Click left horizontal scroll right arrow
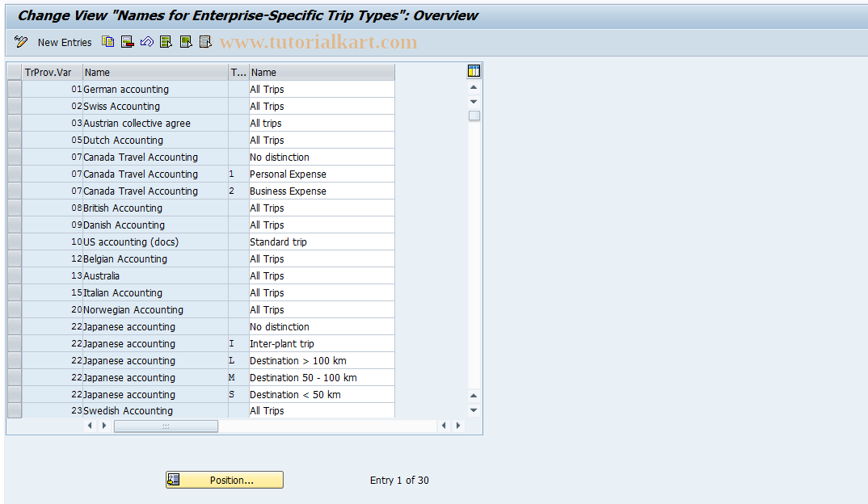Screen dimensions: 868x504 (x=104, y=426)
